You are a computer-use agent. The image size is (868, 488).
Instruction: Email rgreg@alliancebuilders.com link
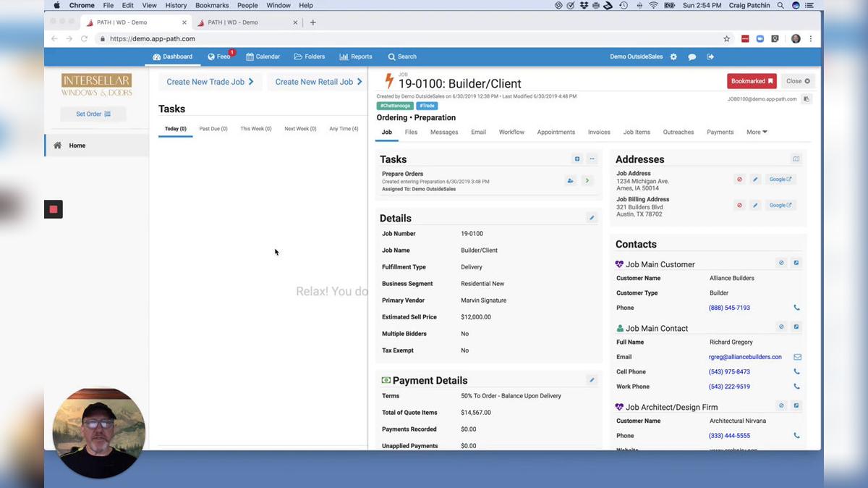[745, 357]
